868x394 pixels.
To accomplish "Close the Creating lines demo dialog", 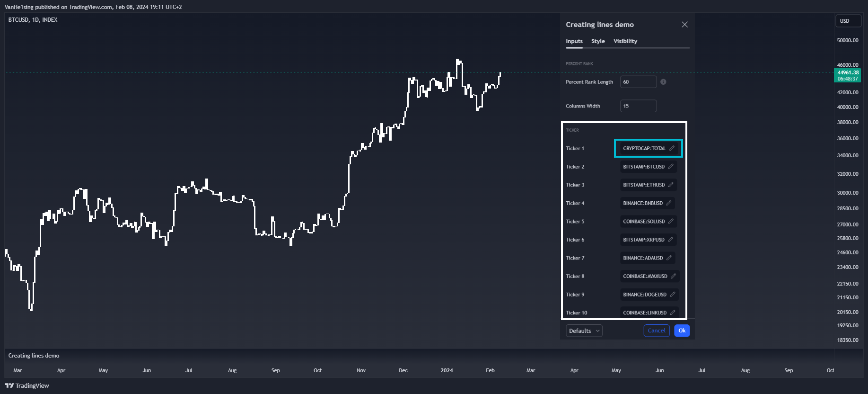I will click(684, 25).
